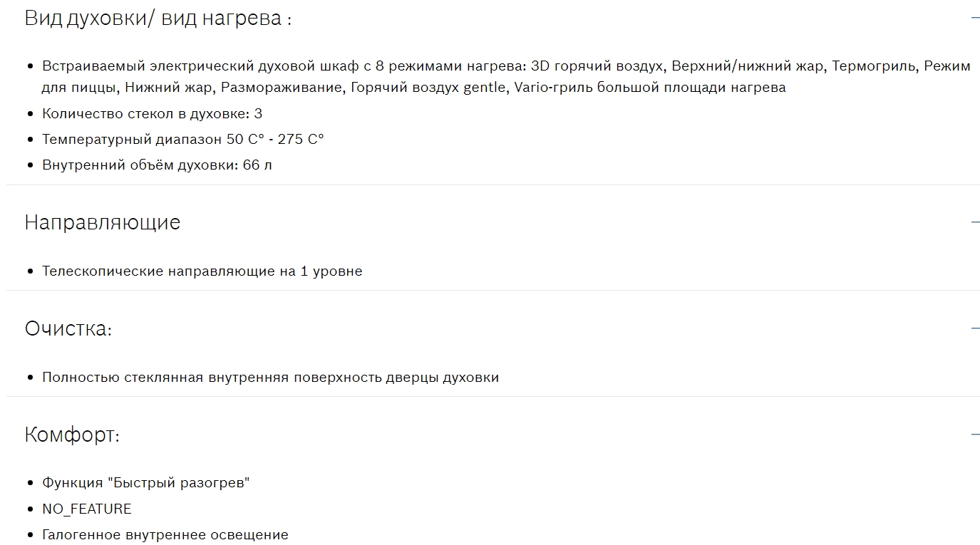Collapse section via minus icon beside Вид духовки
This screenshot has height=545, width=980.
click(x=975, y=18)
